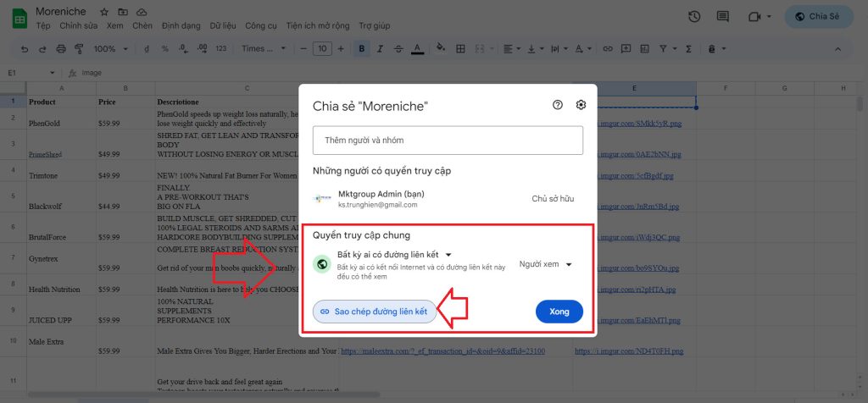This screenshot has width=868, height=403.
Task: Expand the 'Bất kỳ ai có đường liên kết' dropdown
Action: [x=395, y=254]
